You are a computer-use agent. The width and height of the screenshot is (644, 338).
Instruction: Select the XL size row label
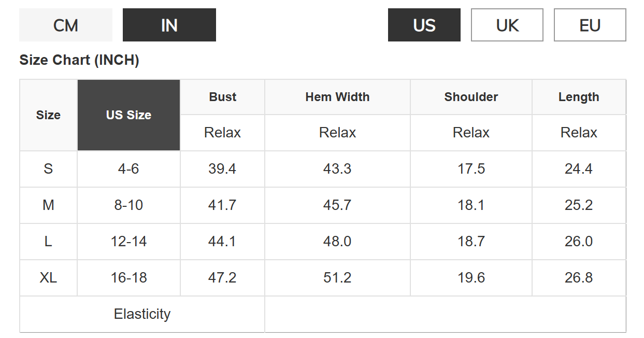tap(48, 278)
